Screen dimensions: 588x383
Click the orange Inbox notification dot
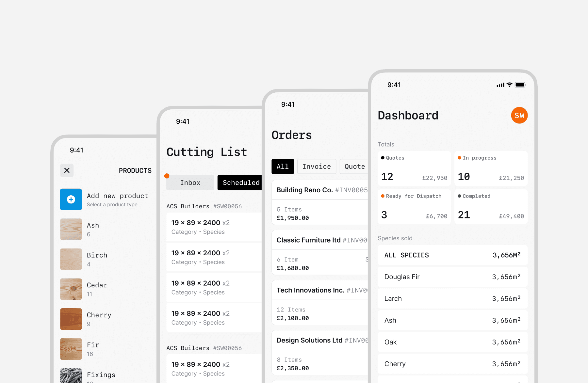[167, 176]
